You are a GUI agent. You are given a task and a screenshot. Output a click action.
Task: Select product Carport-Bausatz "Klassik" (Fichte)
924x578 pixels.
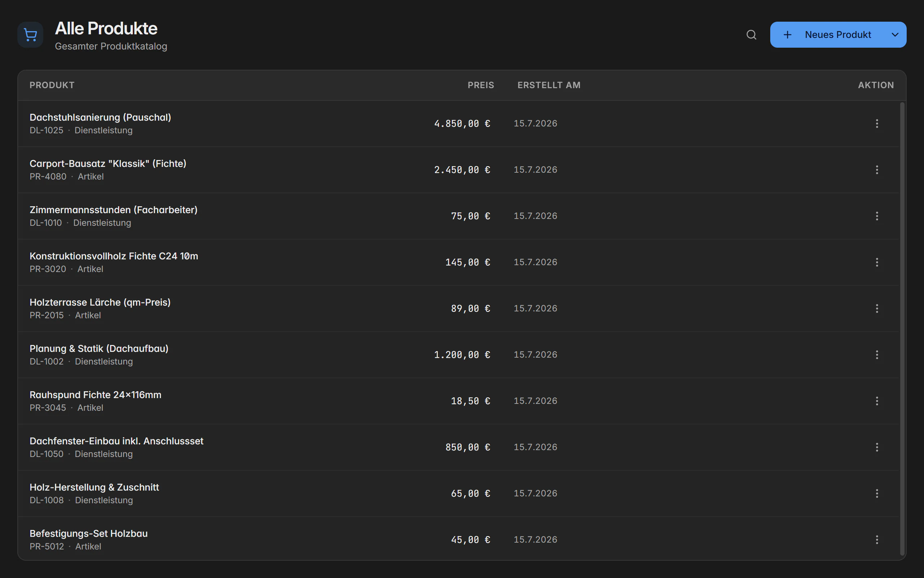(108, 164)
